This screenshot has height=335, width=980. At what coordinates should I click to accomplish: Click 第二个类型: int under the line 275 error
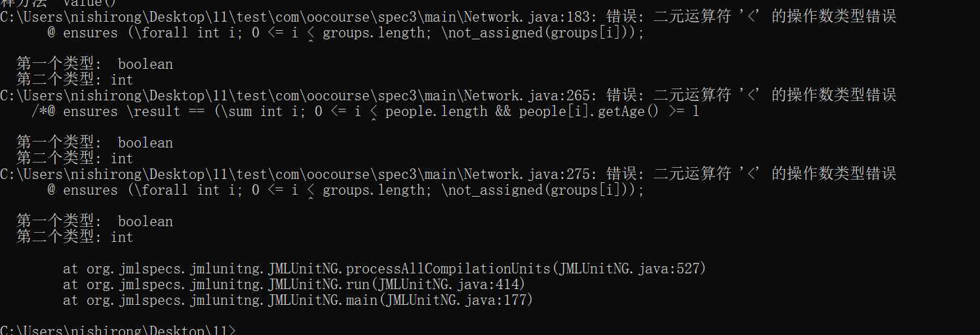click(75, 237)
